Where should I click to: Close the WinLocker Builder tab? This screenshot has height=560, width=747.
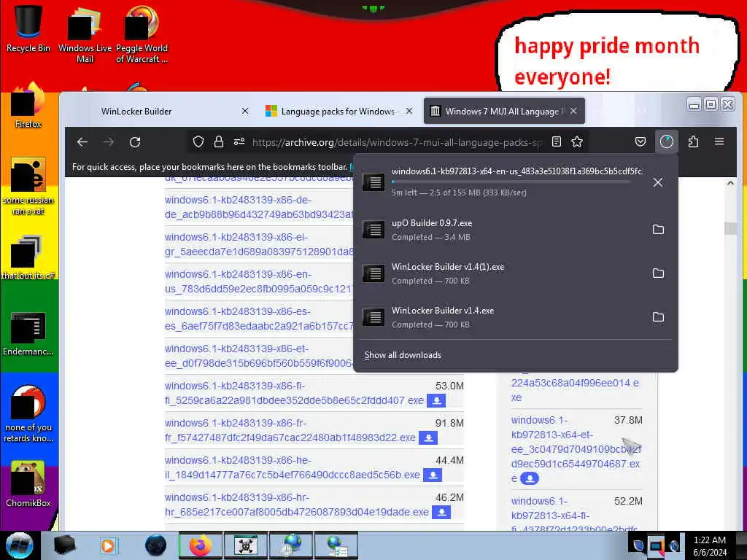point(245,111)
